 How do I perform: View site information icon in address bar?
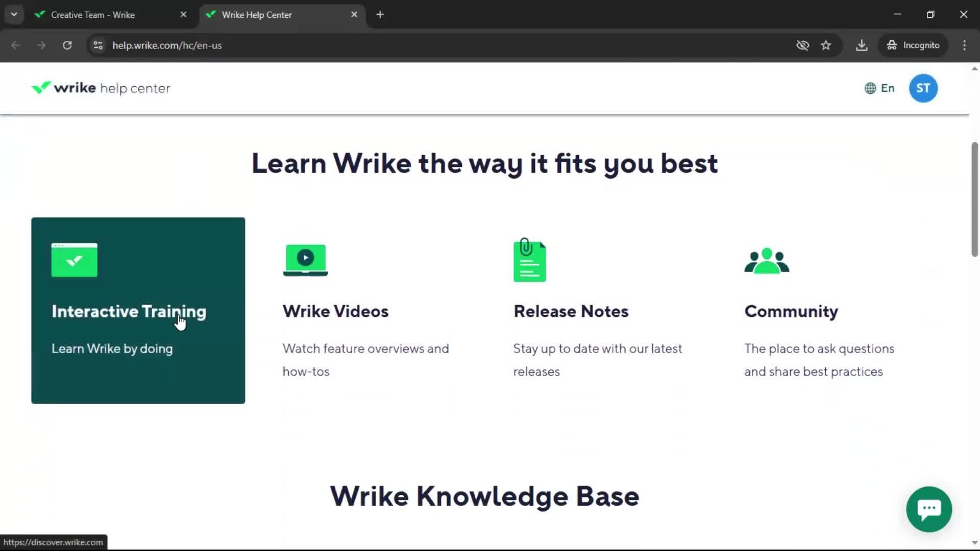point(98,45)
